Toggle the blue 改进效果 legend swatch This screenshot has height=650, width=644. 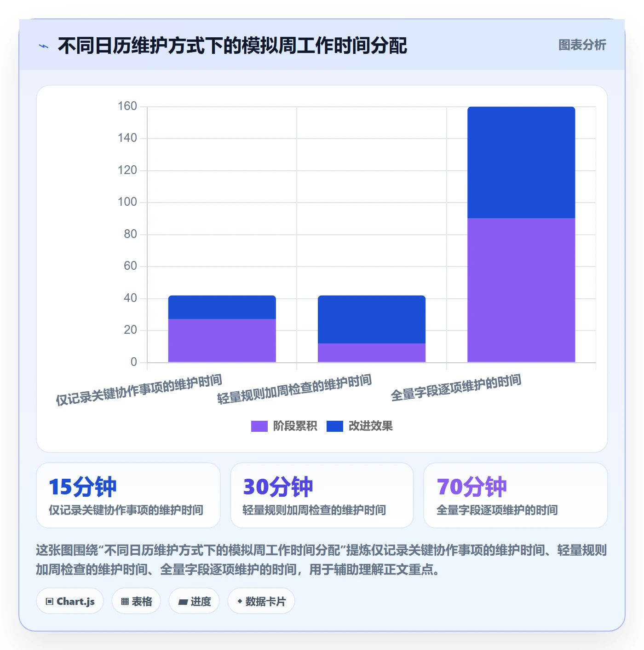pyautogui.click(x=335, y=426)
